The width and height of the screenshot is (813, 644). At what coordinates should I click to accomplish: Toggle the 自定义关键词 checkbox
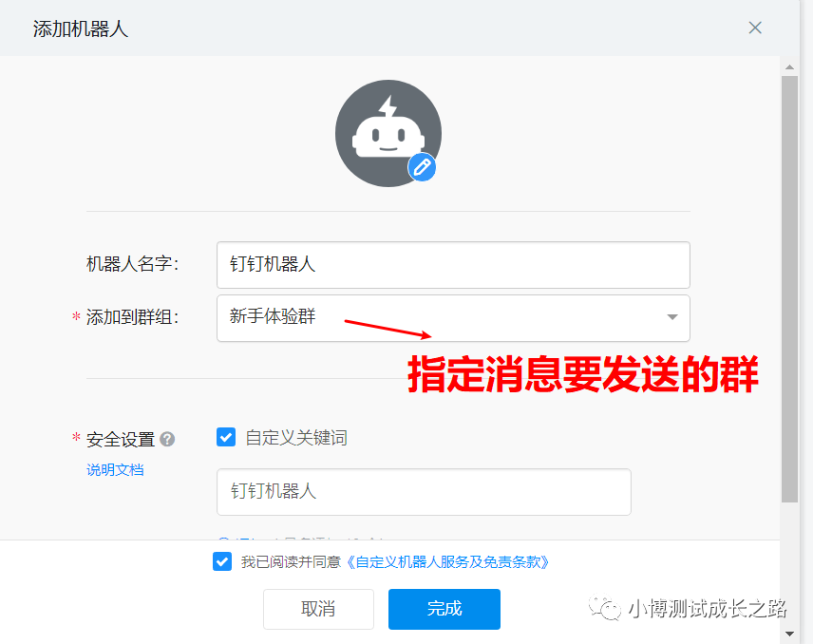(226, 437)
